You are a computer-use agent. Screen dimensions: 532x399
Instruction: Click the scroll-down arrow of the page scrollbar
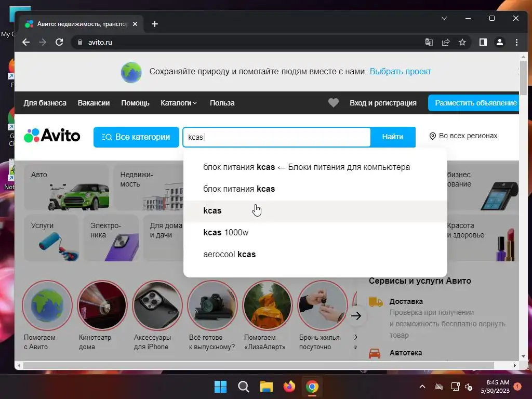[523, 356]
